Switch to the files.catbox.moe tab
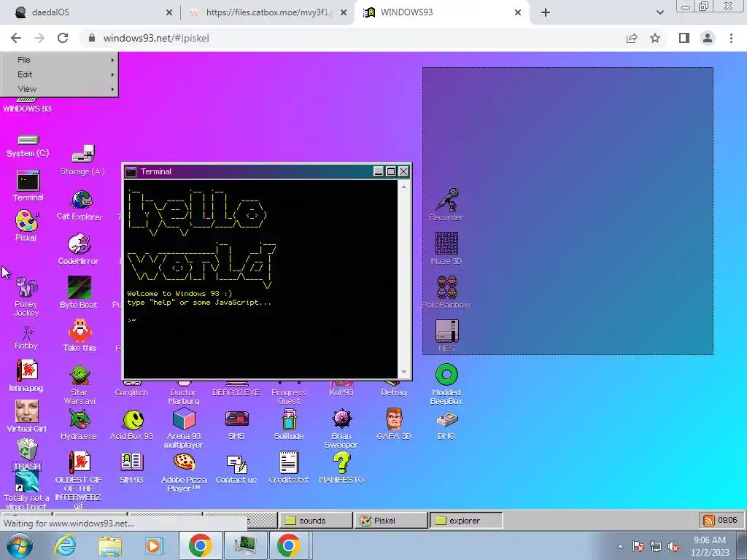 pos(268,12)
